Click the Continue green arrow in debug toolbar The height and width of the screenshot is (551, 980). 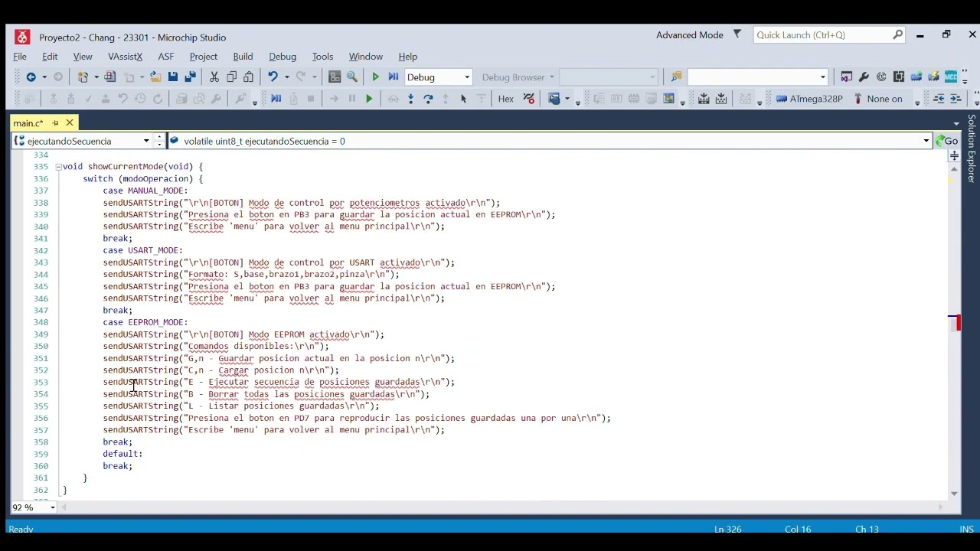(x=369, y=99)
